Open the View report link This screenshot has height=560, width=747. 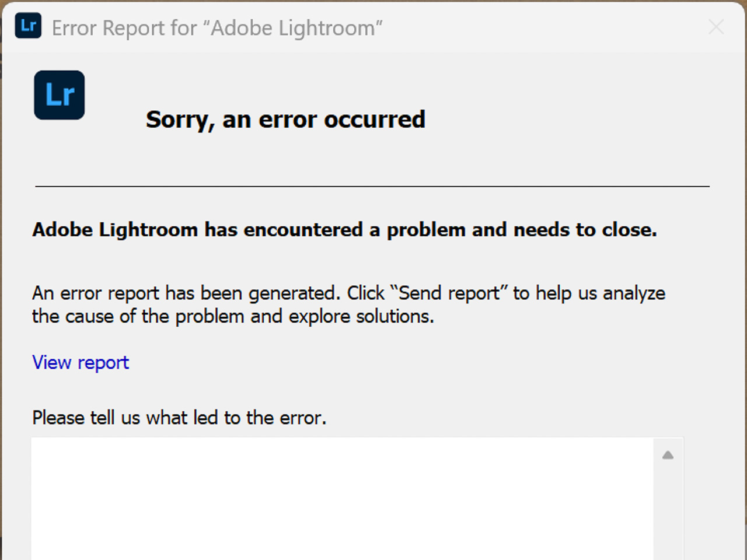81,362
